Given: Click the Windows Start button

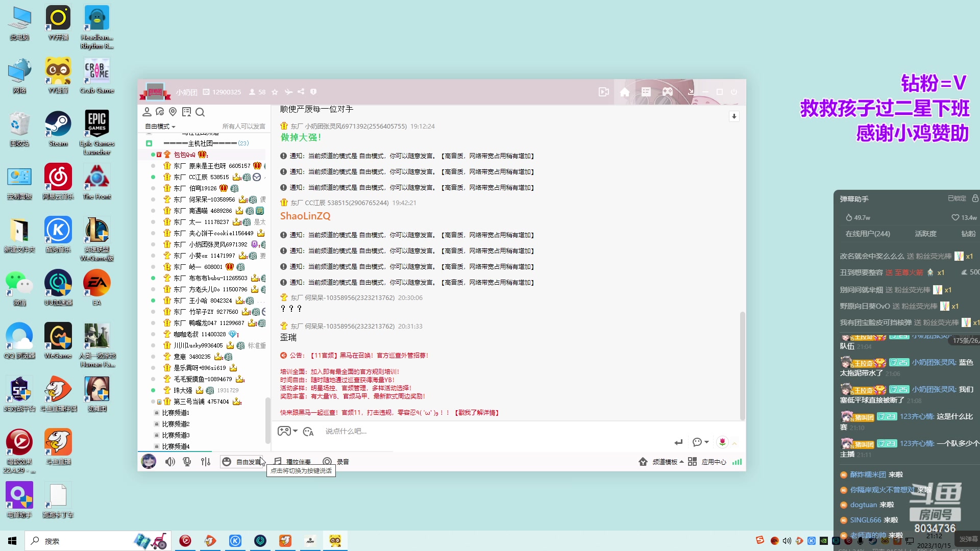Looking at the screenshot, I should coord(12,541).
